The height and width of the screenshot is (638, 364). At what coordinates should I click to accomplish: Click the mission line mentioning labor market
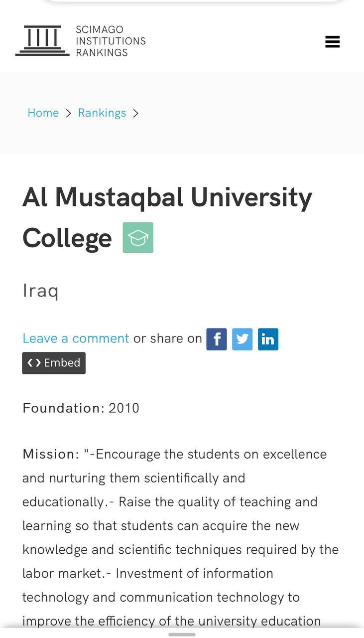click(x=147, y=573)
